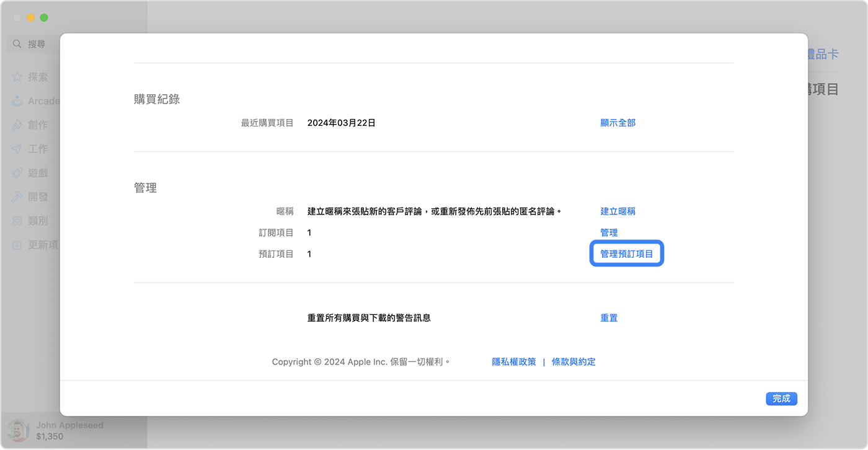This screenshot has height=450, width=868.
Task: Click the 重置所有購買與下載的警告訊息 text
Action: (x=369, y=318)
